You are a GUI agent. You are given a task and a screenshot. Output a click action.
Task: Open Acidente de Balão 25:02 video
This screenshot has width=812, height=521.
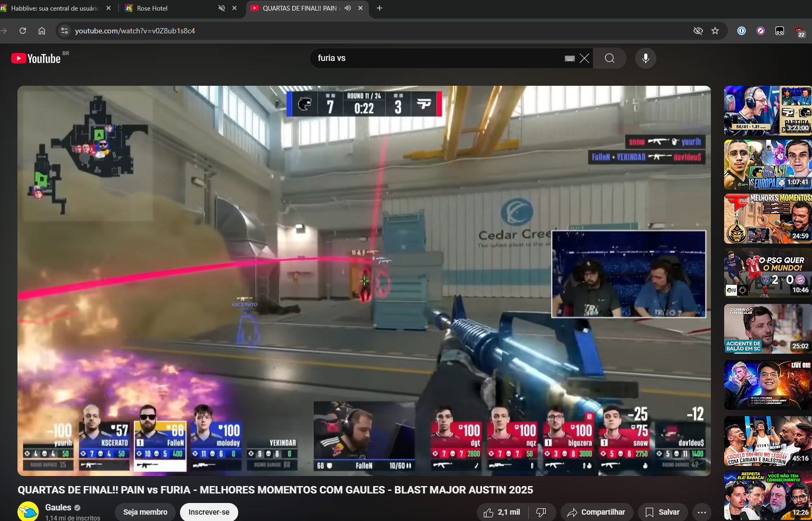768,329
